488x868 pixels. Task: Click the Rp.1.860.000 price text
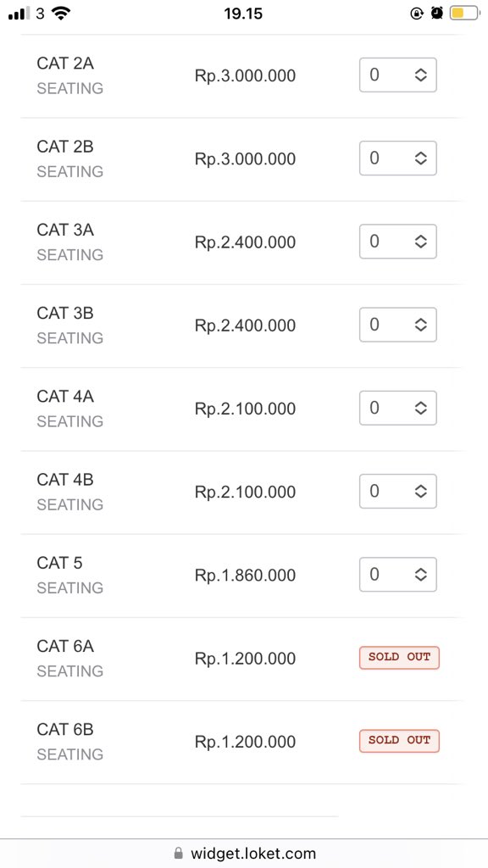point(245,576)
